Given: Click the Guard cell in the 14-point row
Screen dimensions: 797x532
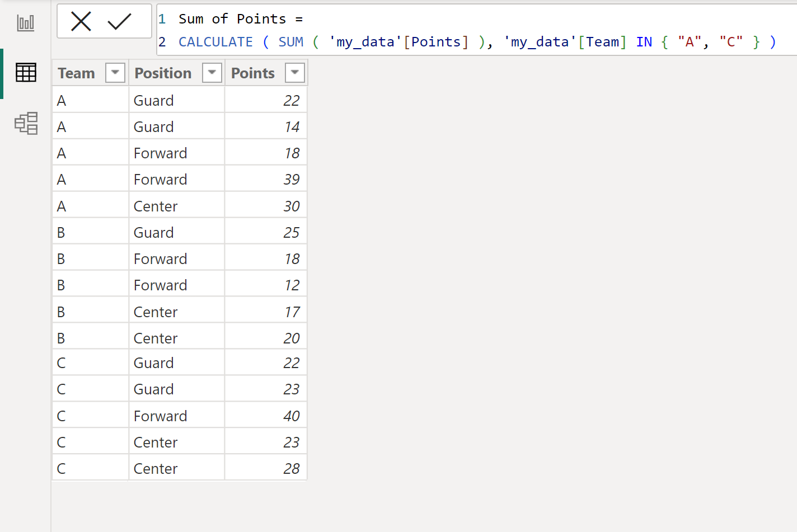Looking at the screenshot, I should click(x=177, y=127).
